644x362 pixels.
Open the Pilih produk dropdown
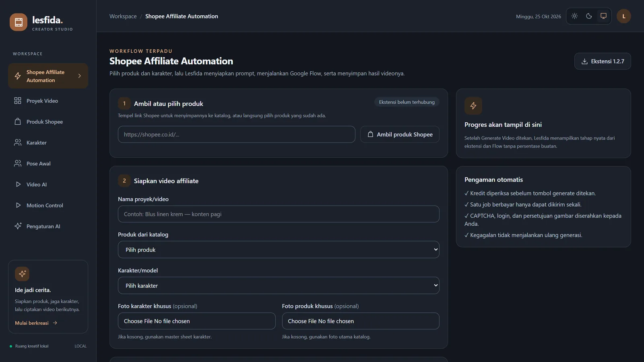click(279, 250)
